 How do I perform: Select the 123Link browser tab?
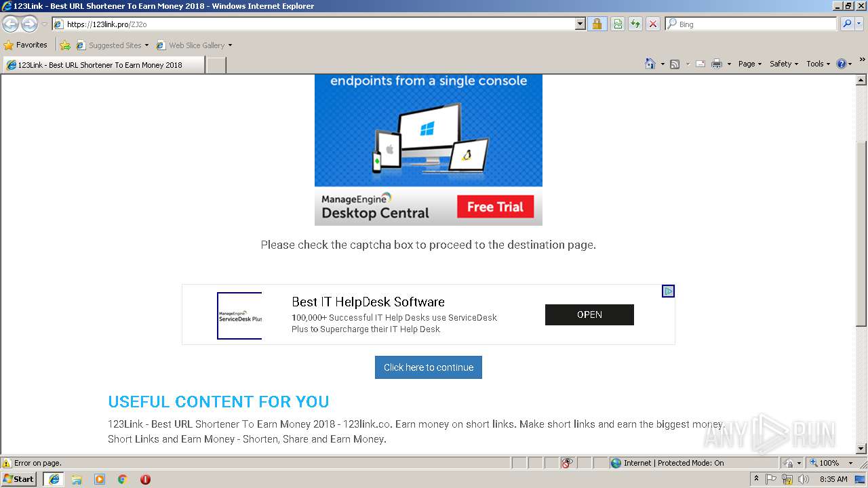[x=103, y=65]
